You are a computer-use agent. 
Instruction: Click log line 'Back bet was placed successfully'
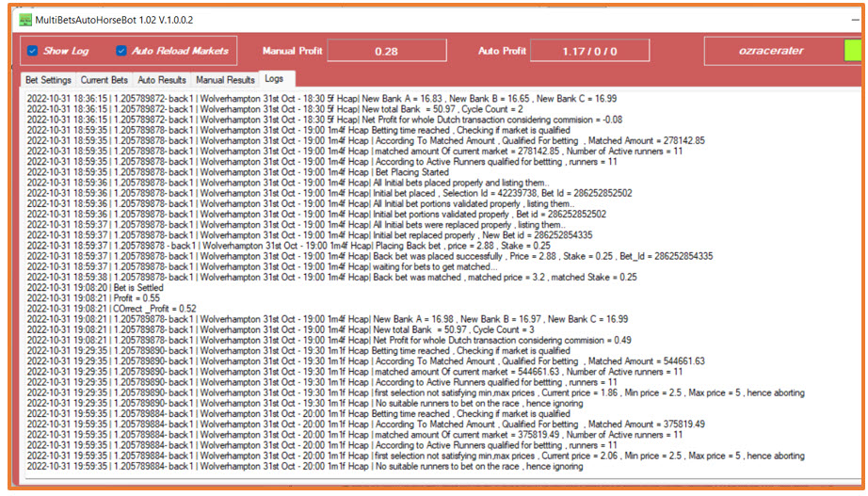click(x=370, y=256)
